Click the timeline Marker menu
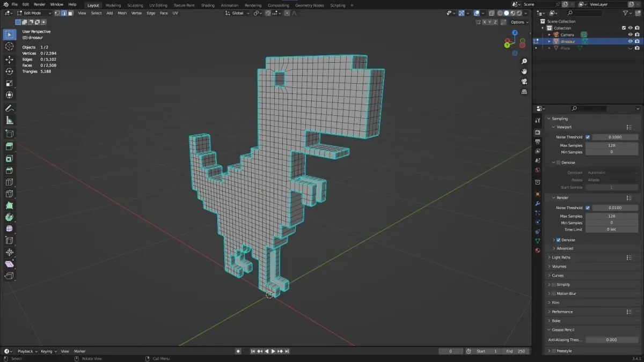Screen dimensions: 644x362 (80, 351)
